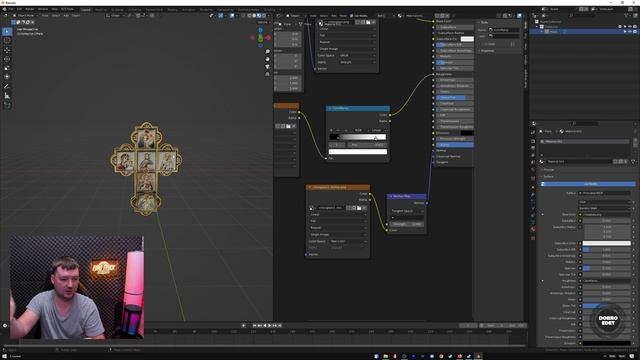Toggle perspective/orthographic grid gizmo
Screen dimensions: 640x360
click(267, 74)
